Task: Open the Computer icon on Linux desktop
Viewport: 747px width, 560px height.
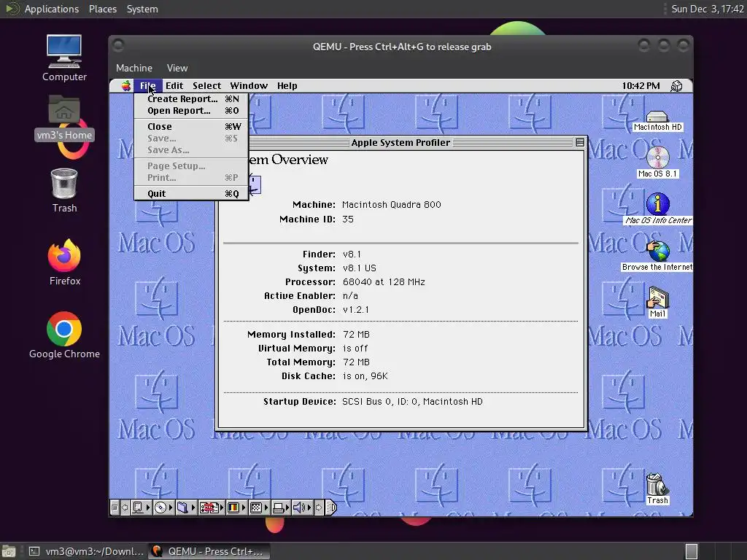Action: 64,58
